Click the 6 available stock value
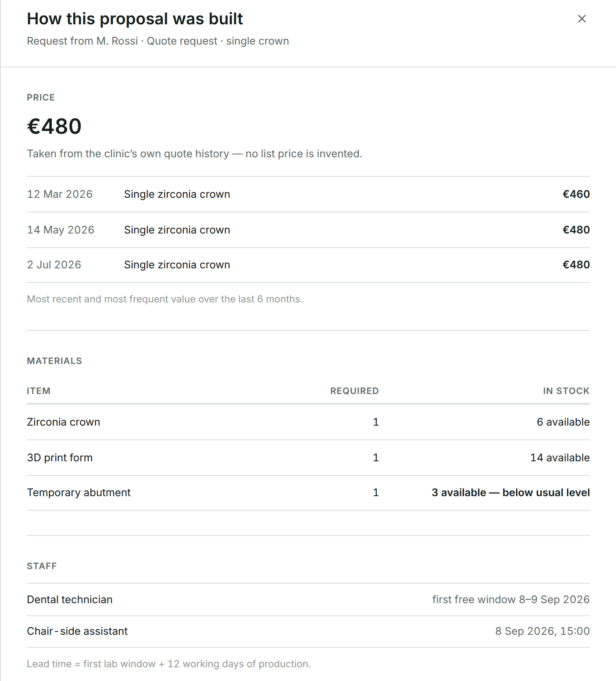Image resolution: width=616 pixels, height=681 pixels. (563, 422)
